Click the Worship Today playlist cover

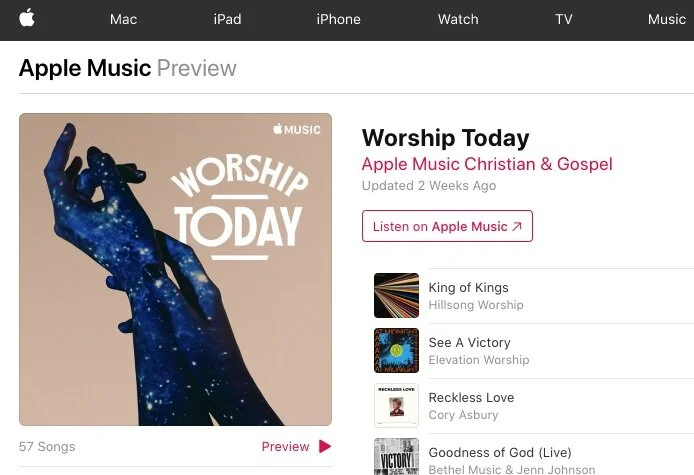point(175,270)
